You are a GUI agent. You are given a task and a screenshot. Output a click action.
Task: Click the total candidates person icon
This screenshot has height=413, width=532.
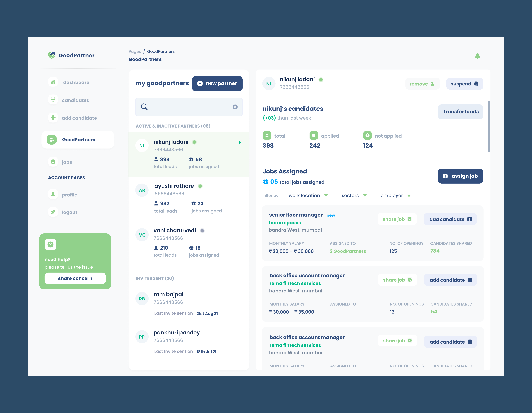(267, 135)
